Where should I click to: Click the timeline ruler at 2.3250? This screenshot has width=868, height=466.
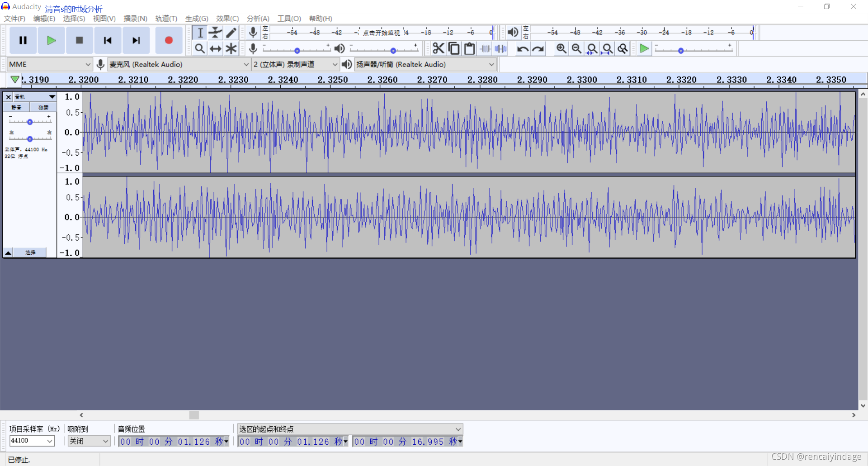click(x=333, y=80)
